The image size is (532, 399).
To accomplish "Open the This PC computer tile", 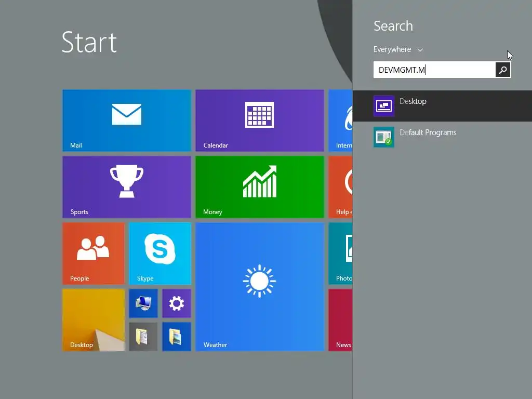I will [143, 303].
